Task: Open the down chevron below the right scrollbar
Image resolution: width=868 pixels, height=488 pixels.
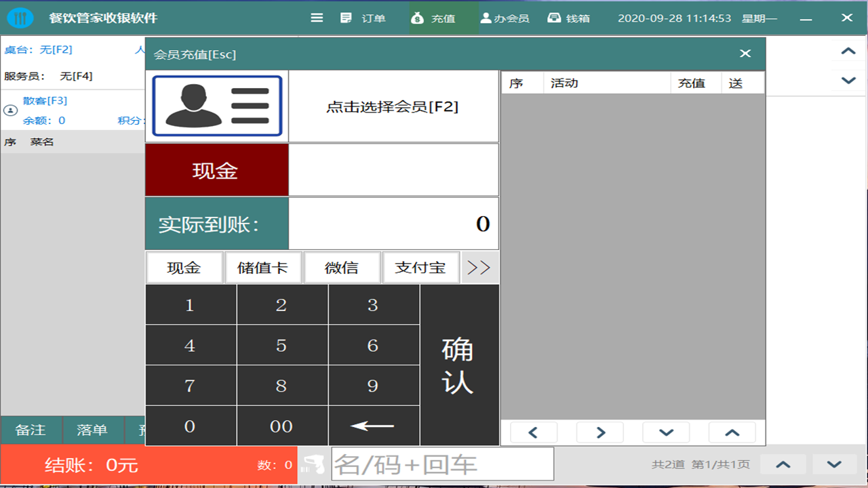Action: point(847,80)
